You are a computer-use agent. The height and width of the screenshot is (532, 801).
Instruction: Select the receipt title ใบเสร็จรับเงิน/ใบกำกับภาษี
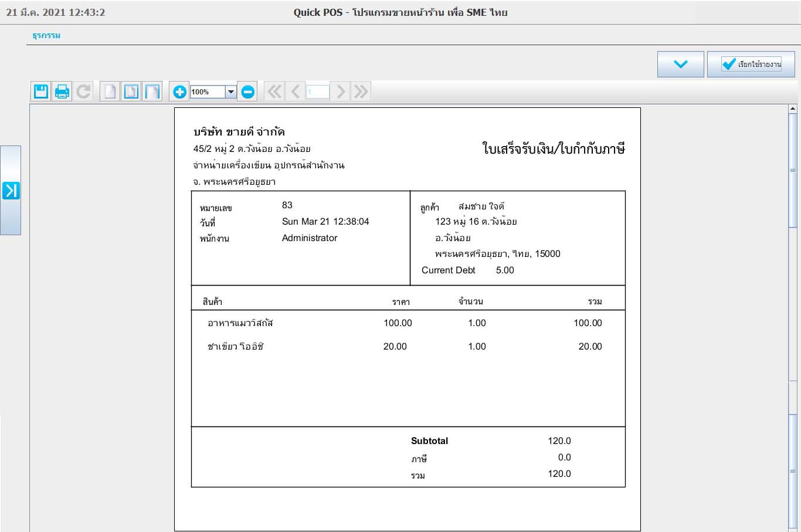[554, 148]
